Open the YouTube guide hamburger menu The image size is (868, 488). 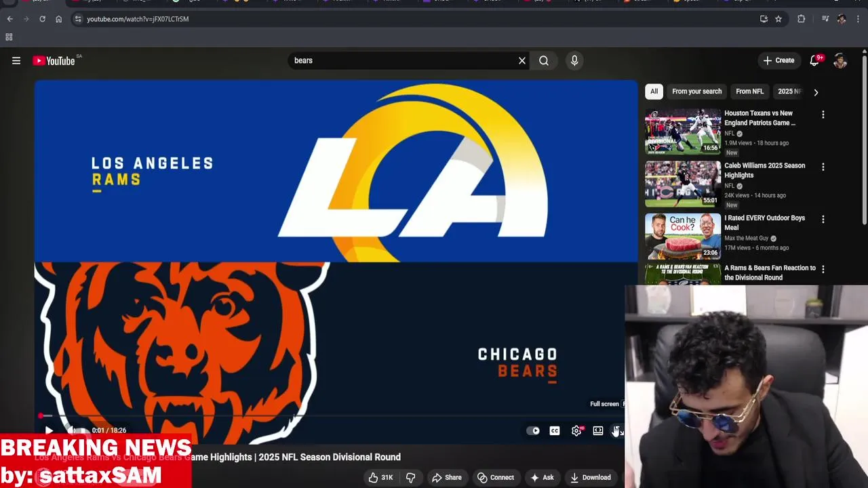pos(16,60)
